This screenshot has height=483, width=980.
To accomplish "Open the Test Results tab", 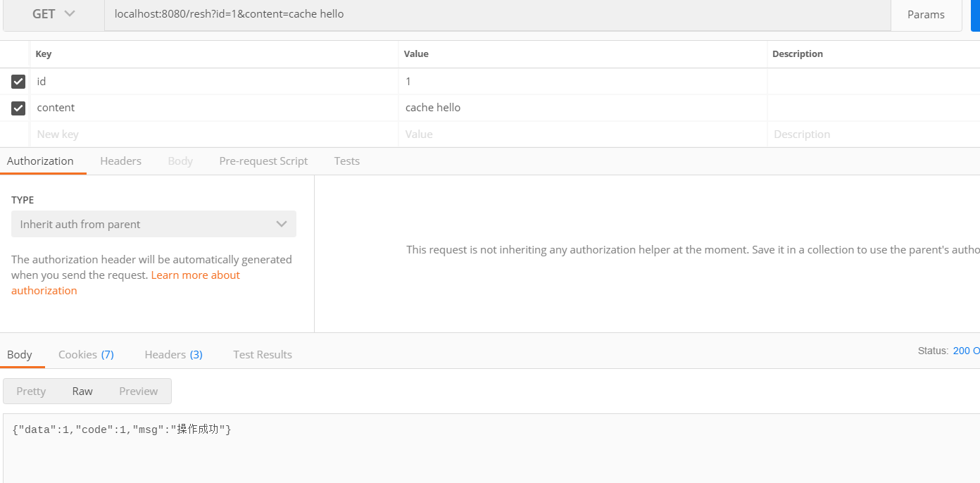I will tap(263, 354).
